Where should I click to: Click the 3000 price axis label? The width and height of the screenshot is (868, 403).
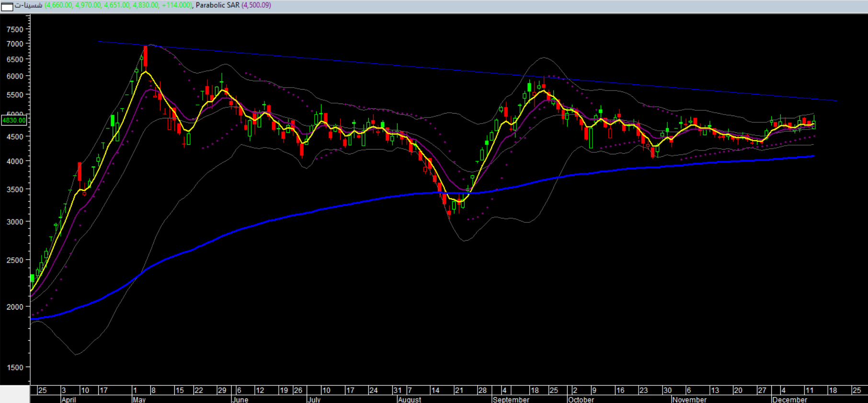(x=15, y=222)
